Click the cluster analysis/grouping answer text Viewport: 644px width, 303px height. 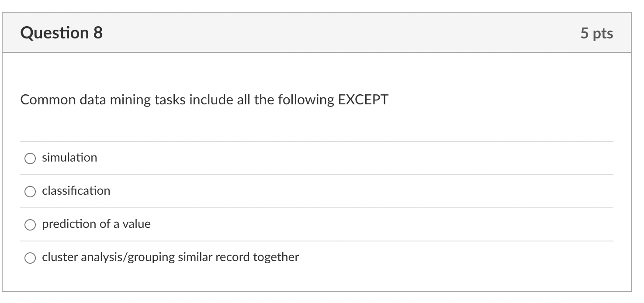[x=170, y=258]
